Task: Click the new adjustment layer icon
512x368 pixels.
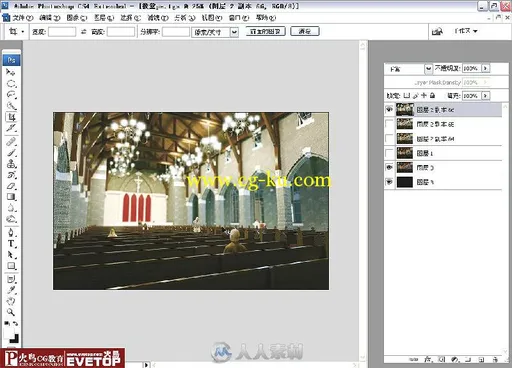Action: click(x=455, y=359)
